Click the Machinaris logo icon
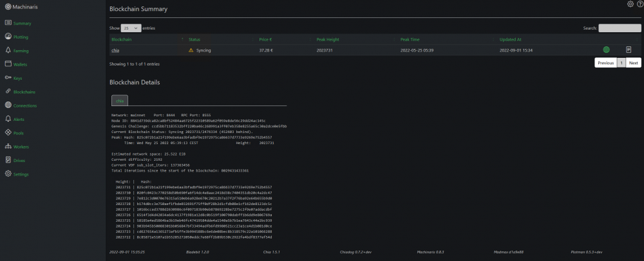644x261 pixels. tap(8, 6)
